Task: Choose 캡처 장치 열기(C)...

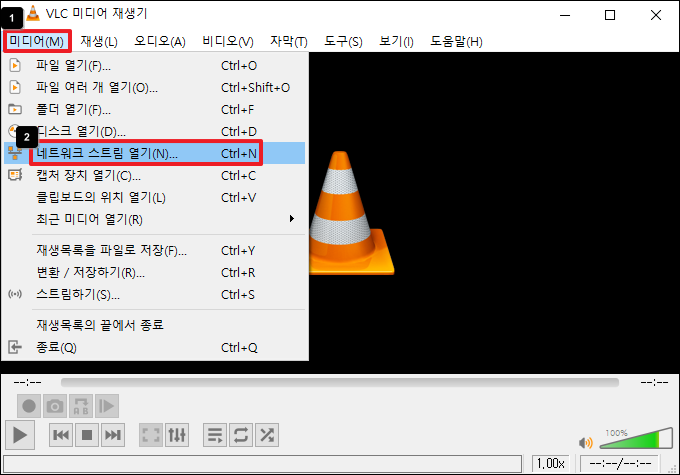Action: click(154, 175)
